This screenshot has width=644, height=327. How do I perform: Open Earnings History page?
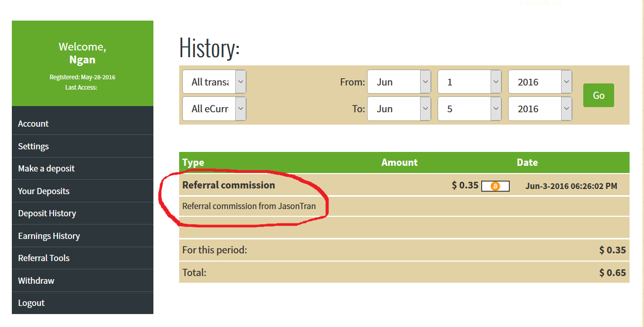(49, 236)
